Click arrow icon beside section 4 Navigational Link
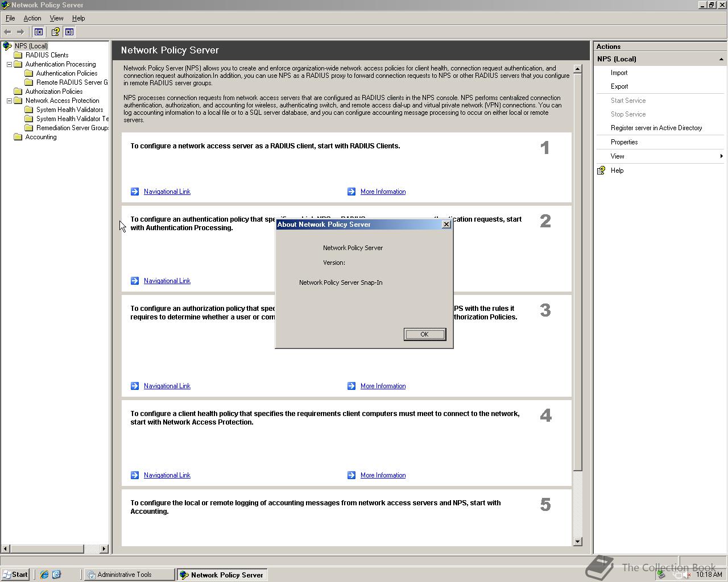This screenshot has width=728, height=582. pos(135,475)
